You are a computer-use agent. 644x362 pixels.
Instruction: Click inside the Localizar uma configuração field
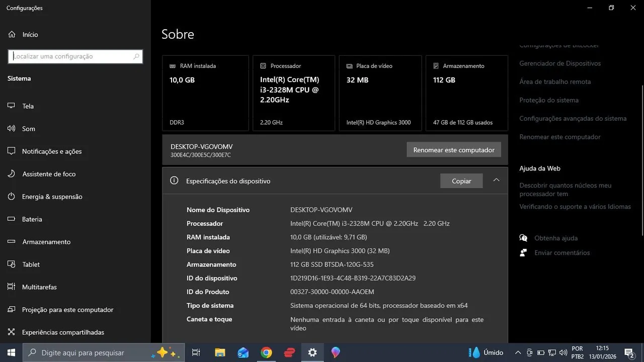point(75,56)
